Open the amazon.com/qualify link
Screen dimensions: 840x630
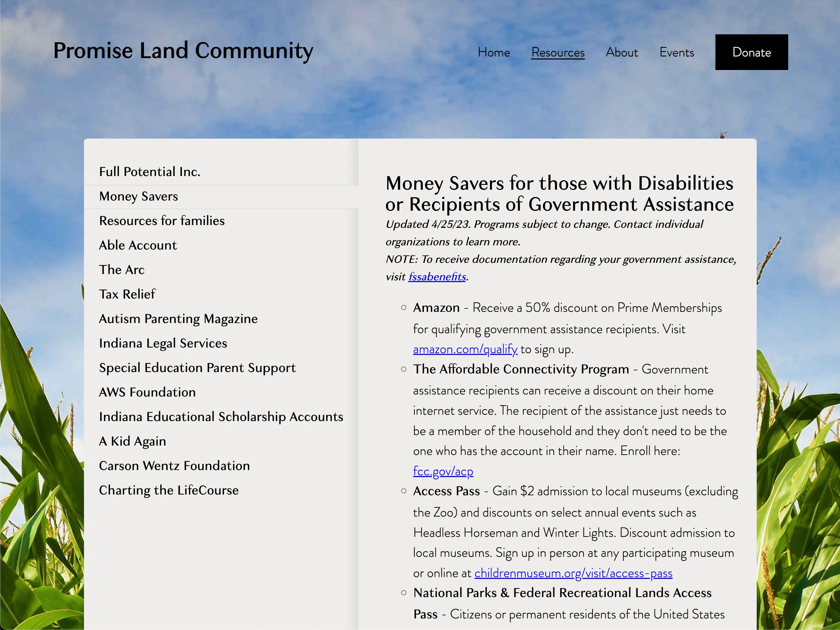(x=465, y=349)
